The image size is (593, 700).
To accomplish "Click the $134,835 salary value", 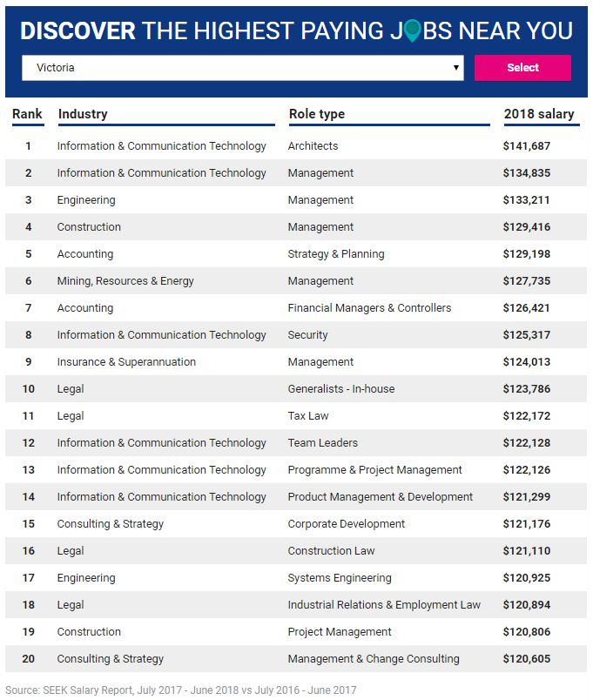I will (527, 172).
